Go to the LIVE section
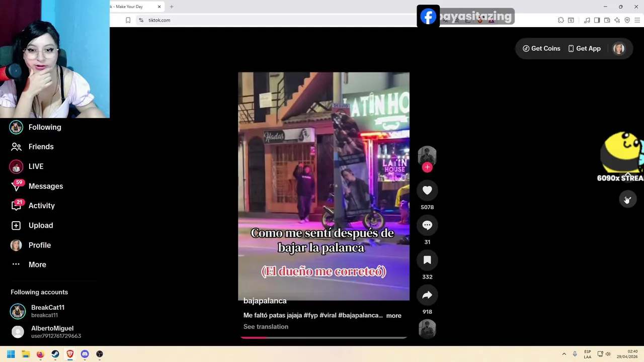Screen dimensions: 644x362 pos(27,166)
